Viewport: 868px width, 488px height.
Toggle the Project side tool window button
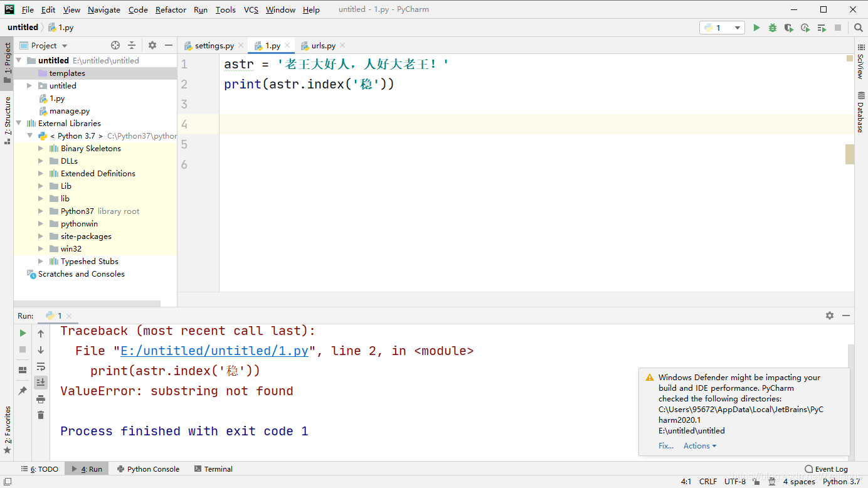click(x=8, y=63)
